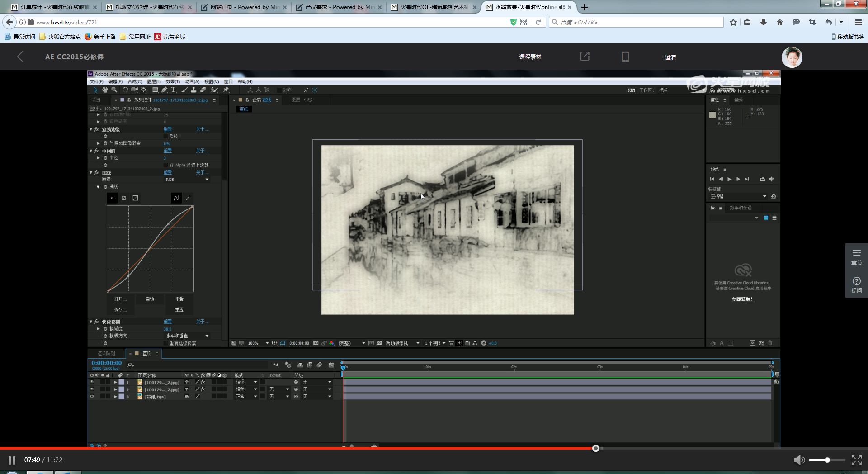Toggle the 对齐 snapping checkbox

(x=278, y=90)
